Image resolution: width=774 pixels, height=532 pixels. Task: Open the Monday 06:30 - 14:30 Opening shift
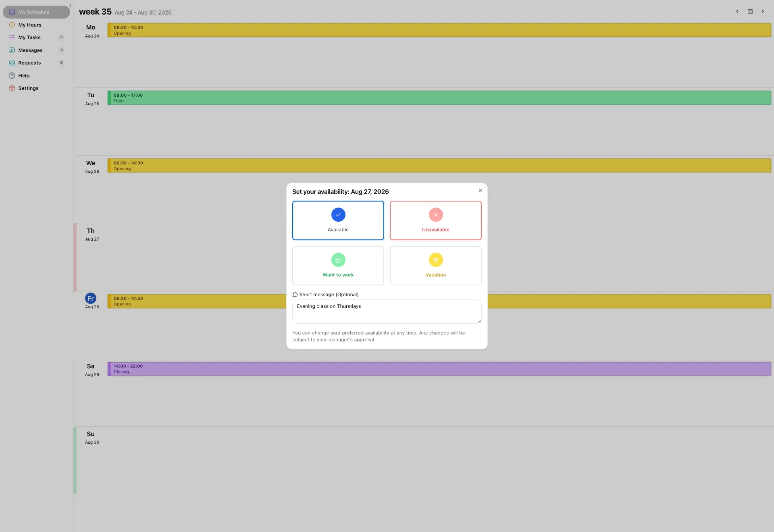pos(439,30)
